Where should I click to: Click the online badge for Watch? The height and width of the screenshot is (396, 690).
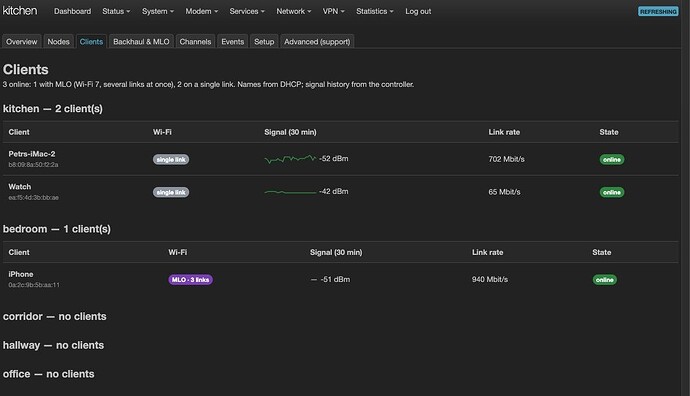612,192
